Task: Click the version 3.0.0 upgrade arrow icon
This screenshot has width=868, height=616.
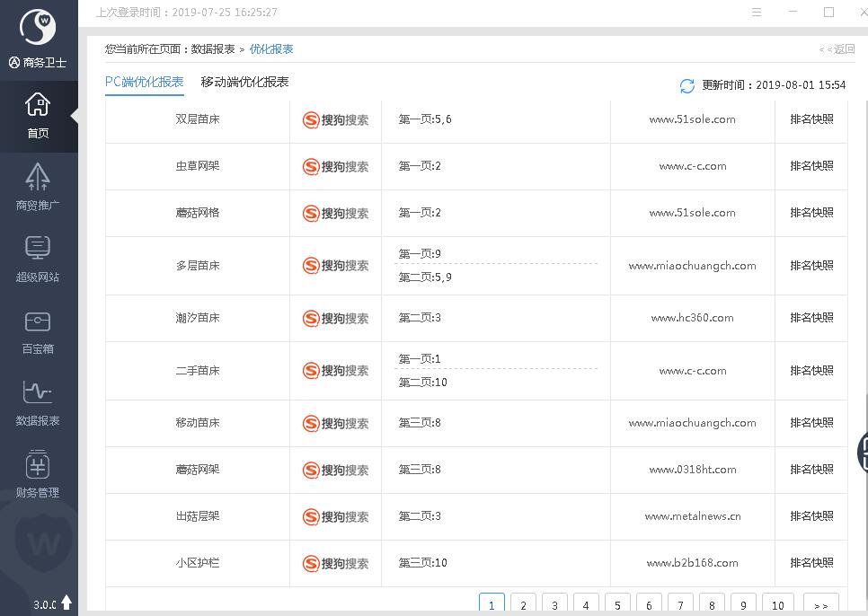Action: (x=66, y=603)
